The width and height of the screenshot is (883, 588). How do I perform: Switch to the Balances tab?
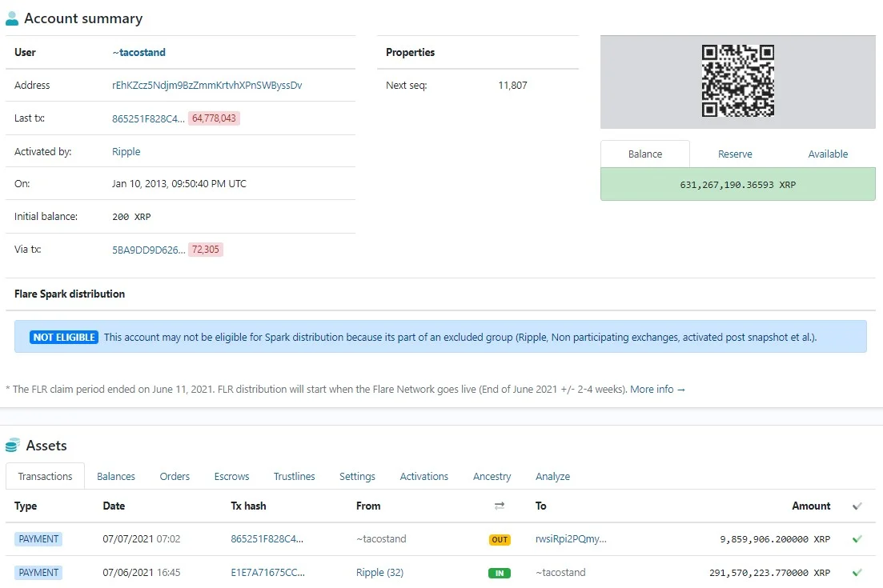click(x=115, y=476)
